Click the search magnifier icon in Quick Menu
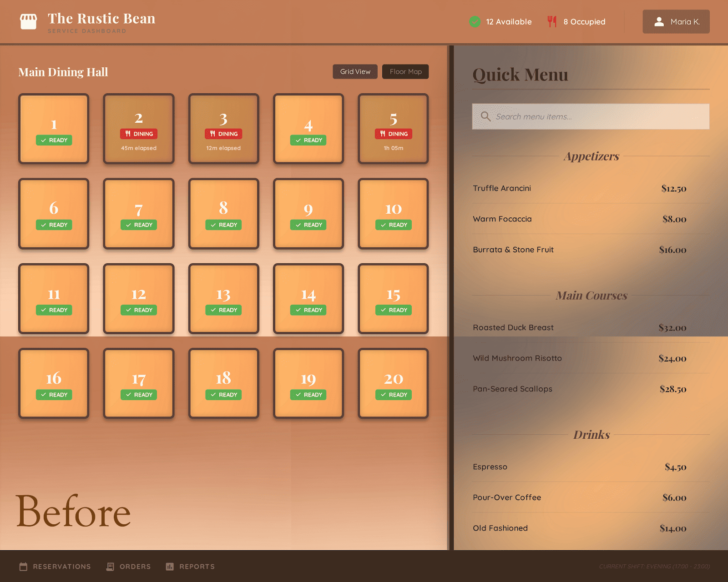728x582 pixels. tap(485, 116)
